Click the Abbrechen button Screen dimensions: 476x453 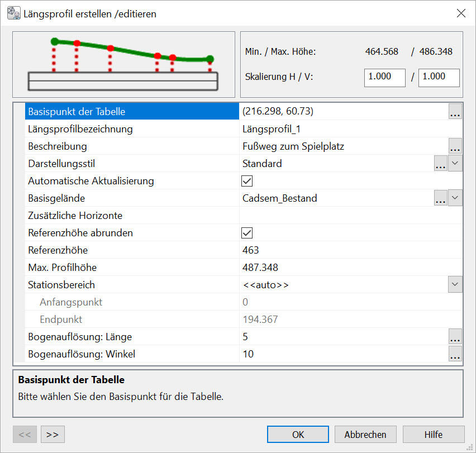[x=365, y=435]
